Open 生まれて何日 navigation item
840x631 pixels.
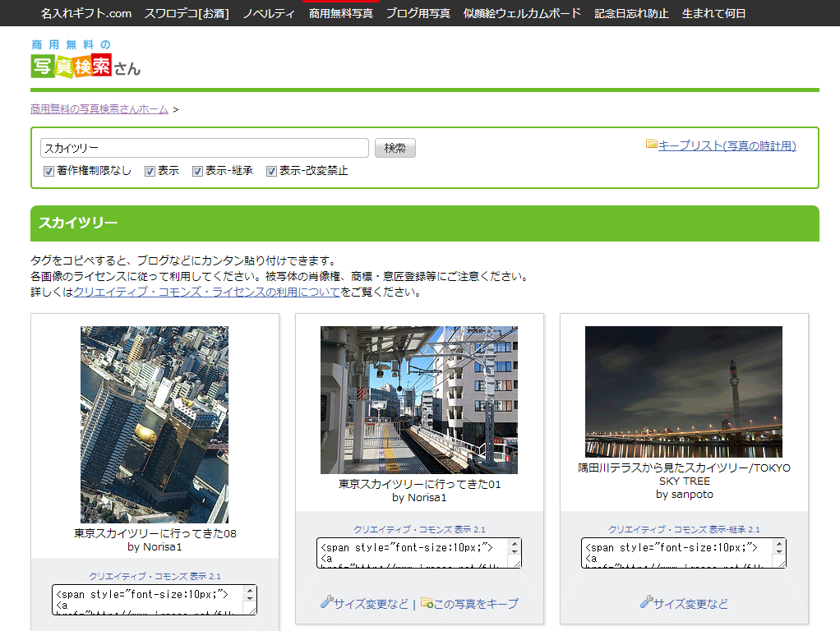pos(713,13)
